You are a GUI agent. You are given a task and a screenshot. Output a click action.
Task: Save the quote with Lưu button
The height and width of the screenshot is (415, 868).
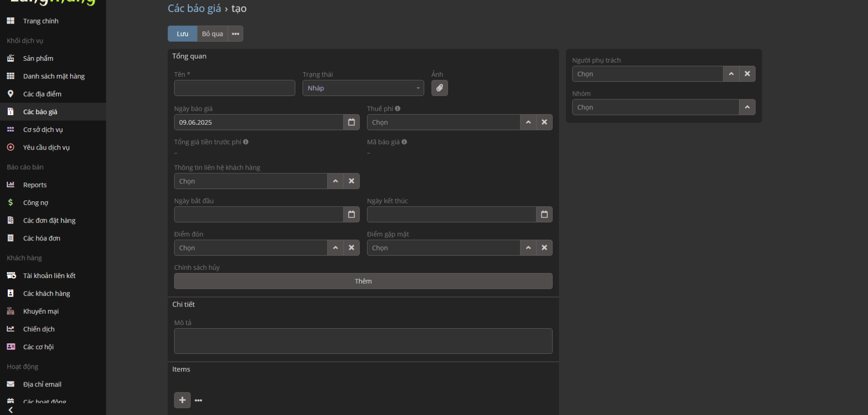[x=182, y=34]
